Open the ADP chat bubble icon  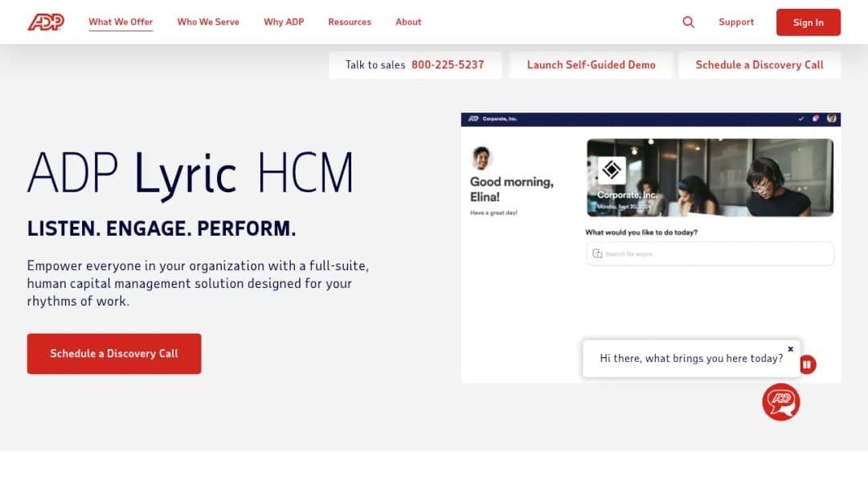pyautogui.click(x=780, y=402)
